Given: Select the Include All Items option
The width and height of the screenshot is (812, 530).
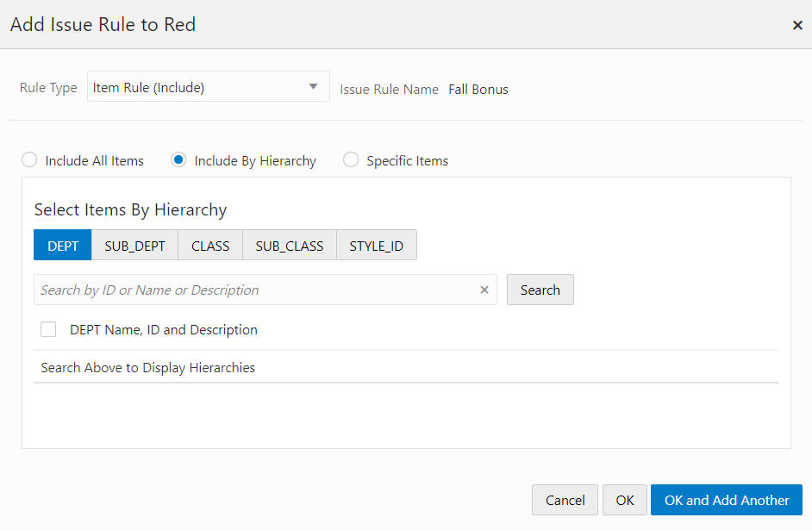Looking at the screenshot, I should [29, 160].
